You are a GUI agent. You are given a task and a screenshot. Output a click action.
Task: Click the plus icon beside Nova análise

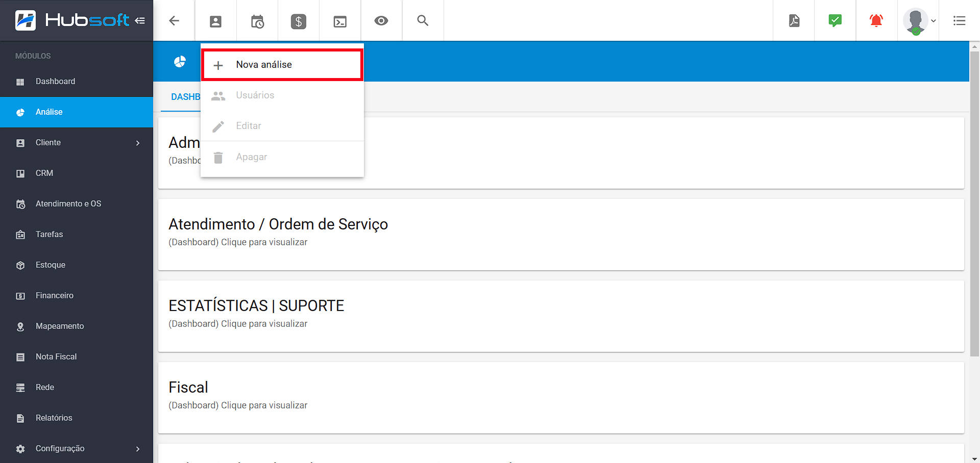[x=218, y=65]
